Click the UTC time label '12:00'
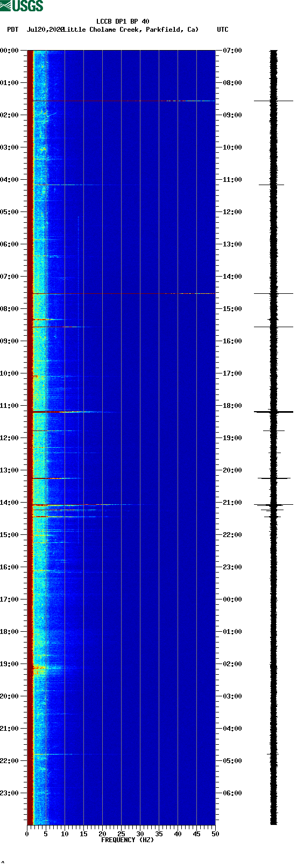 232,212
